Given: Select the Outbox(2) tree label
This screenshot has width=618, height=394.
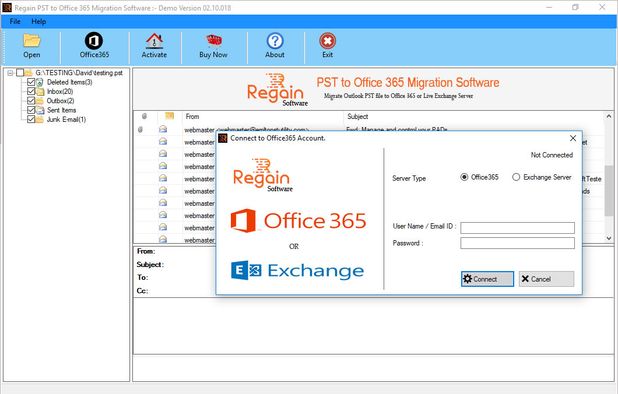Looking at the screenshot, I should pyautogui.click(x=60, y=101).
